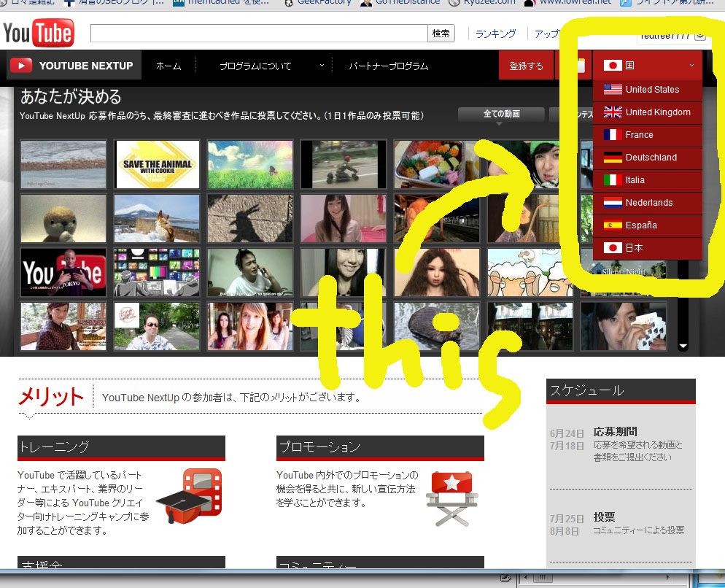
Task: Open the Mount Fuji dog video thumbnail
Action: [158, 218]
